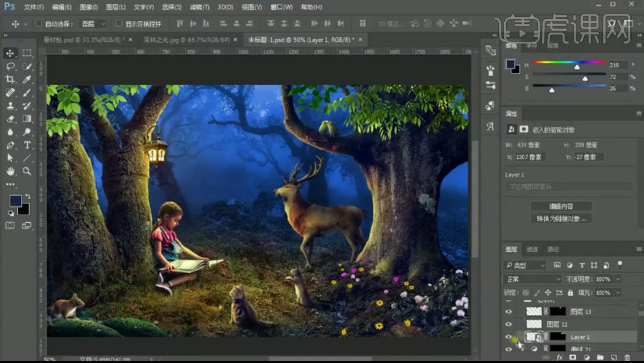Viewport: 644px width, 363px height.
Task: Enable the Auto-Select checkbox
Action: 38,23
